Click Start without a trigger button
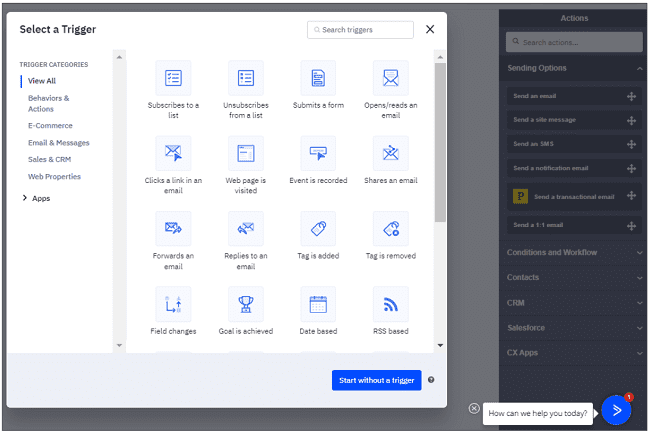The height and width of the screenshot is (435, 650). pos(376,380)
